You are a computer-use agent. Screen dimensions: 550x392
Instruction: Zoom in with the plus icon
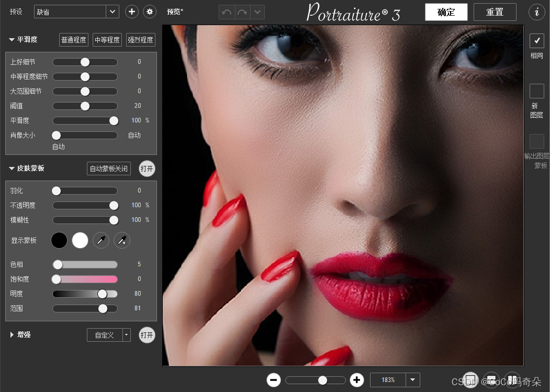point(357,380)
